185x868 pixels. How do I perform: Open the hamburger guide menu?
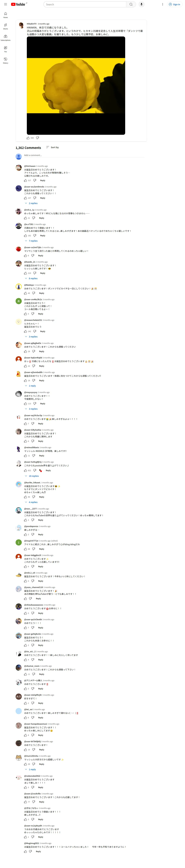point(5,4)
